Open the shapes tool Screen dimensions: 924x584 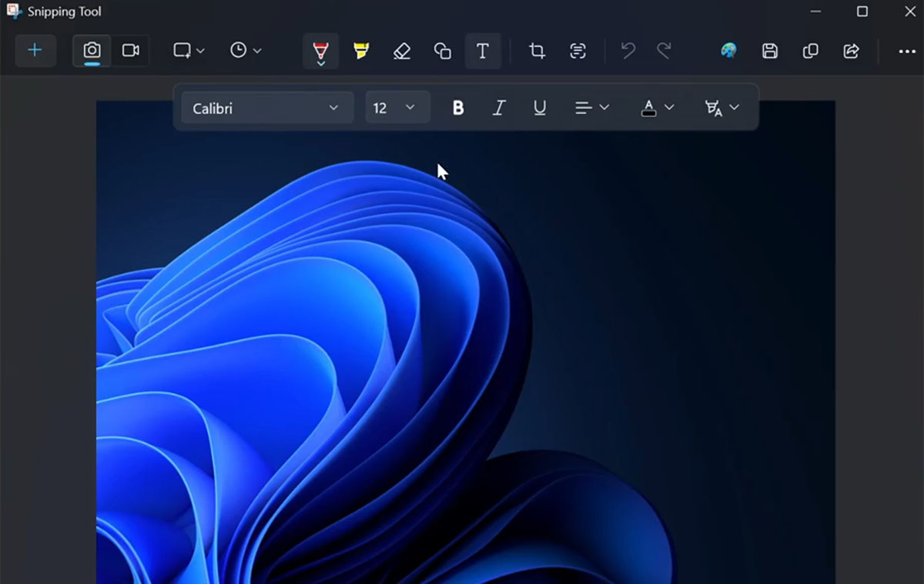[x=442, y=50]
